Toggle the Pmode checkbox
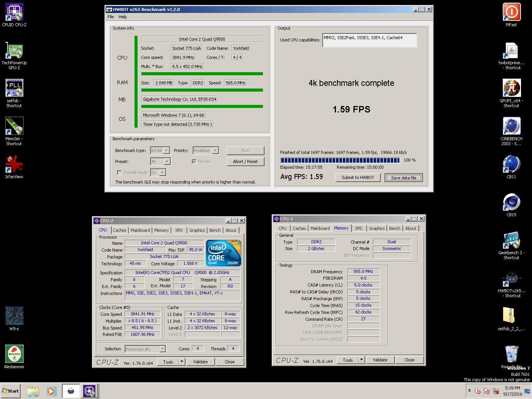Screen dimensions: 532x399 (x=194, y=161)
